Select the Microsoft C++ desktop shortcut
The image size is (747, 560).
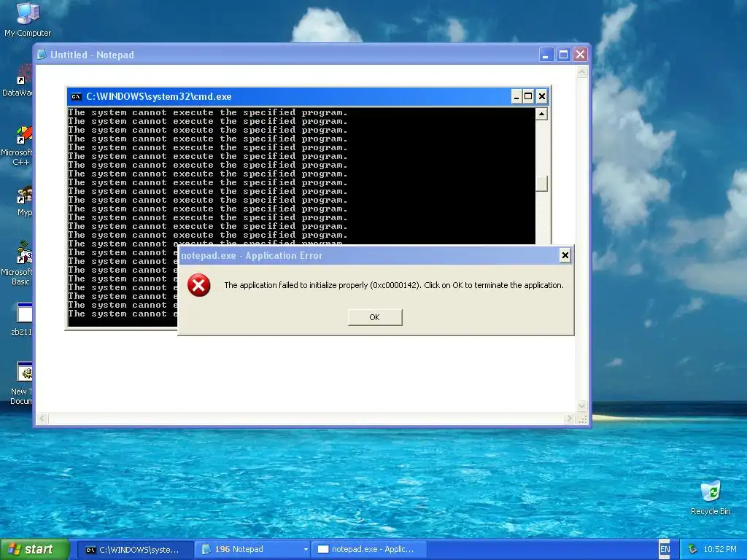click(19, 146)
